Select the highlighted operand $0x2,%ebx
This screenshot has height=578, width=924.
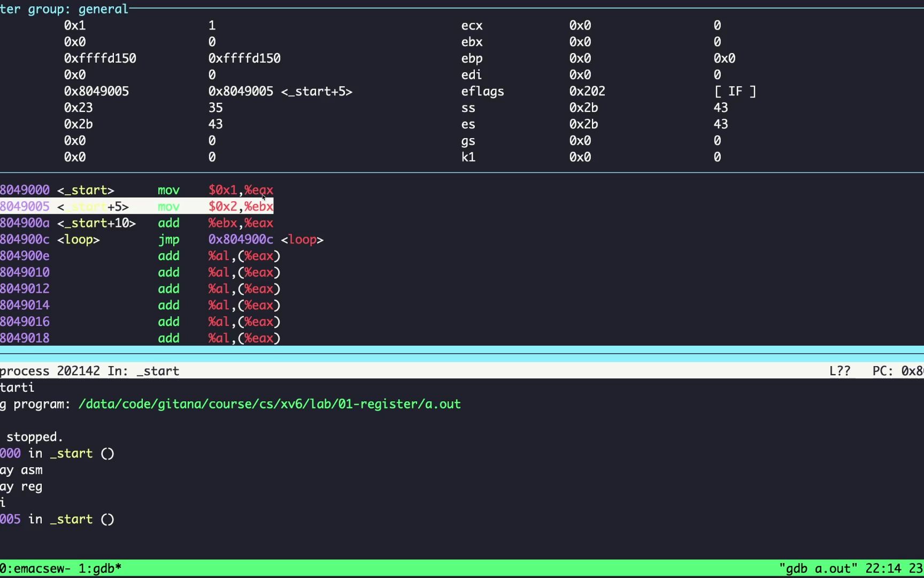tap(241, 207)
